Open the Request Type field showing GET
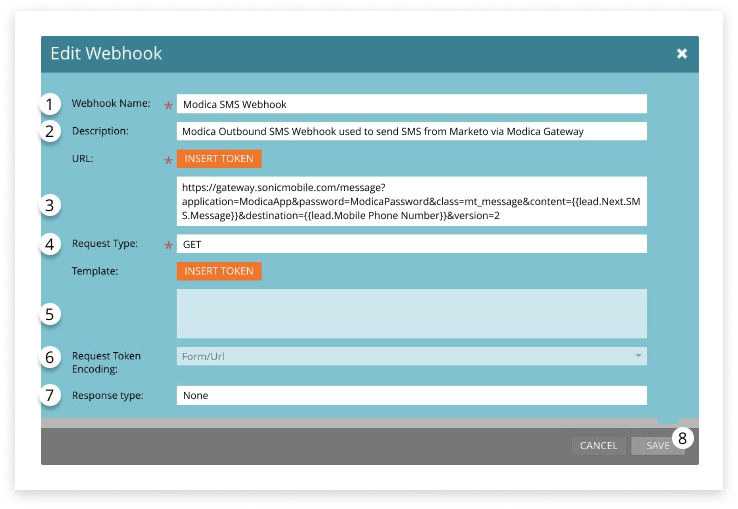Screen dimensions: 738x509 (411, 244)
